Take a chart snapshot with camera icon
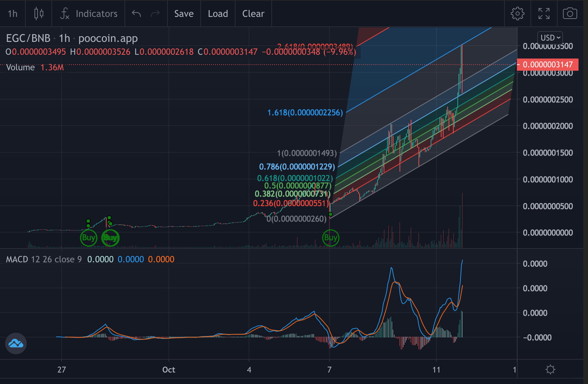Screen dimensions: 588x384 tap(570, 14)
